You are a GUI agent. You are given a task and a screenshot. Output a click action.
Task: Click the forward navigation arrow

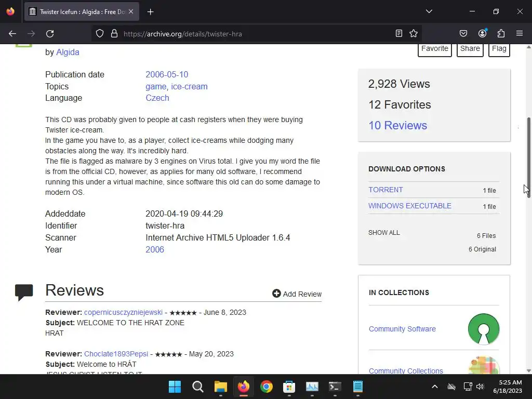[x=31, y=34]
